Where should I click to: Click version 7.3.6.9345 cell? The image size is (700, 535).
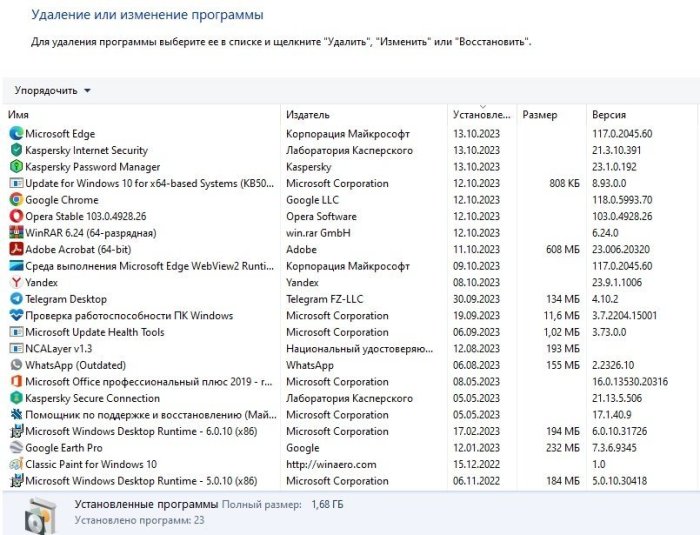[614, 447]
